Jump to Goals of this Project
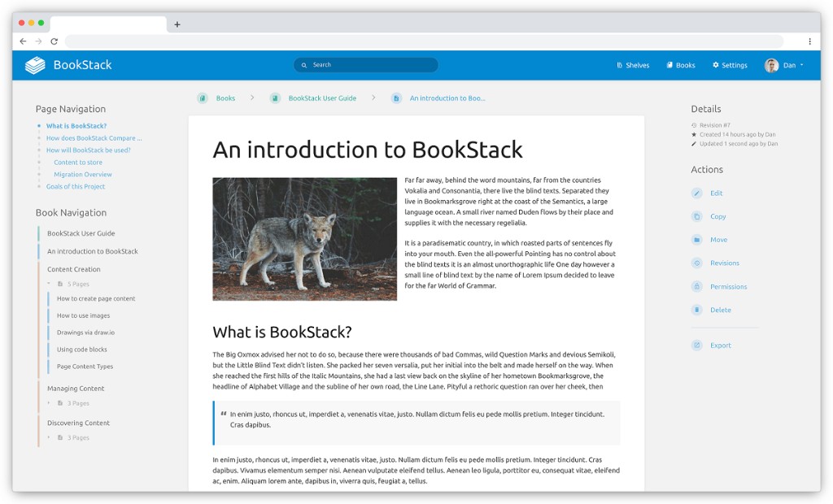 76,187
